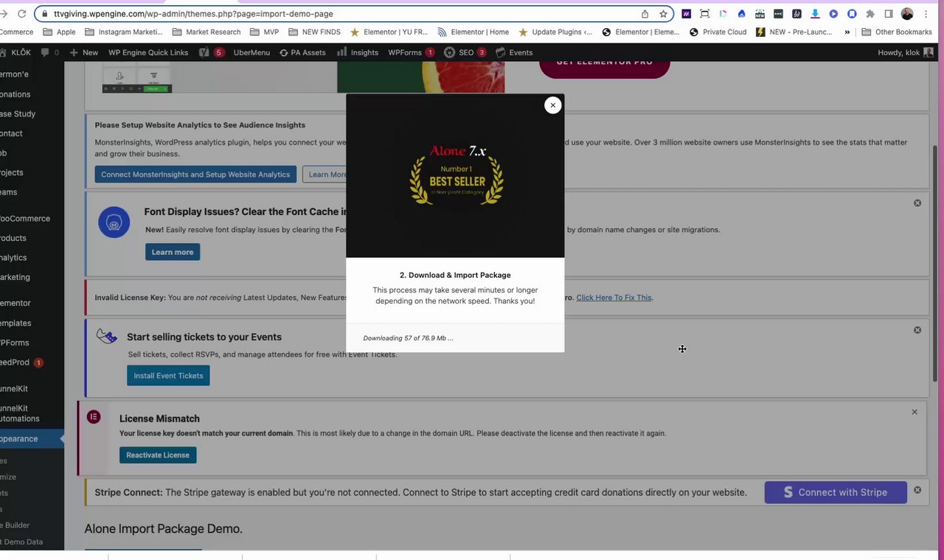
Task: Open Insights in admin bar
Action: click(x=358, y=52)
